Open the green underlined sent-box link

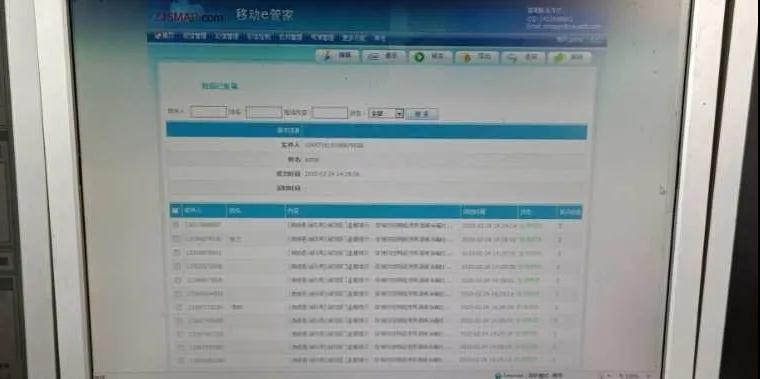pos(220,86)
